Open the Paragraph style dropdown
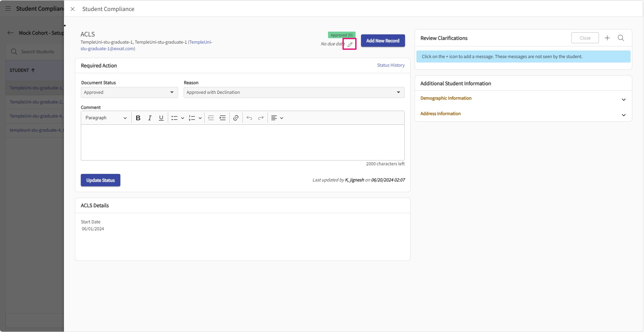Screen dimensions: 644x332 pos(106,118)
